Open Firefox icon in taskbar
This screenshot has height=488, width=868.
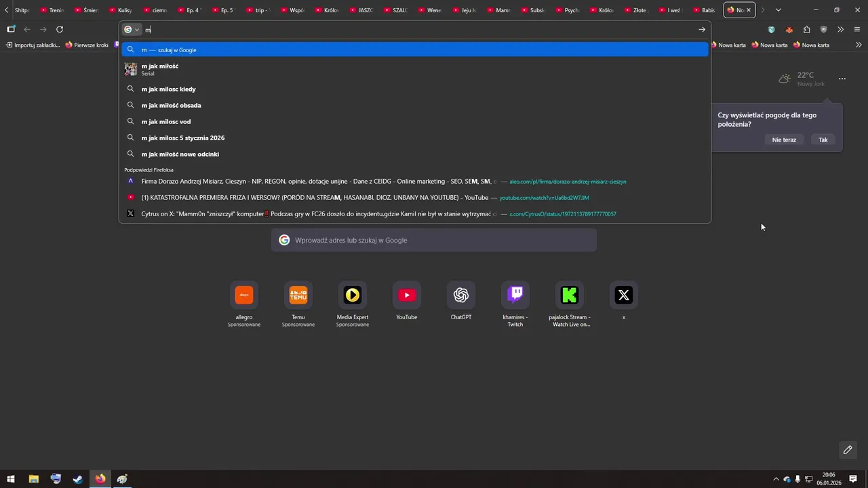tap(100, 479)
